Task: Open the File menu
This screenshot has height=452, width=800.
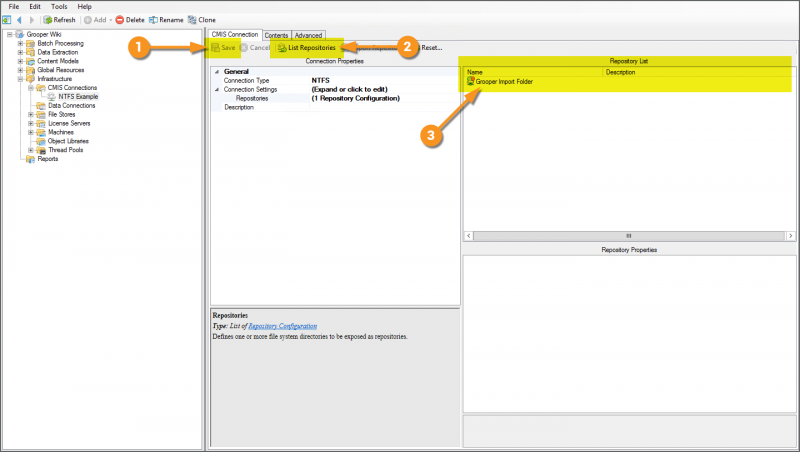Action: [x=14, y=7]
